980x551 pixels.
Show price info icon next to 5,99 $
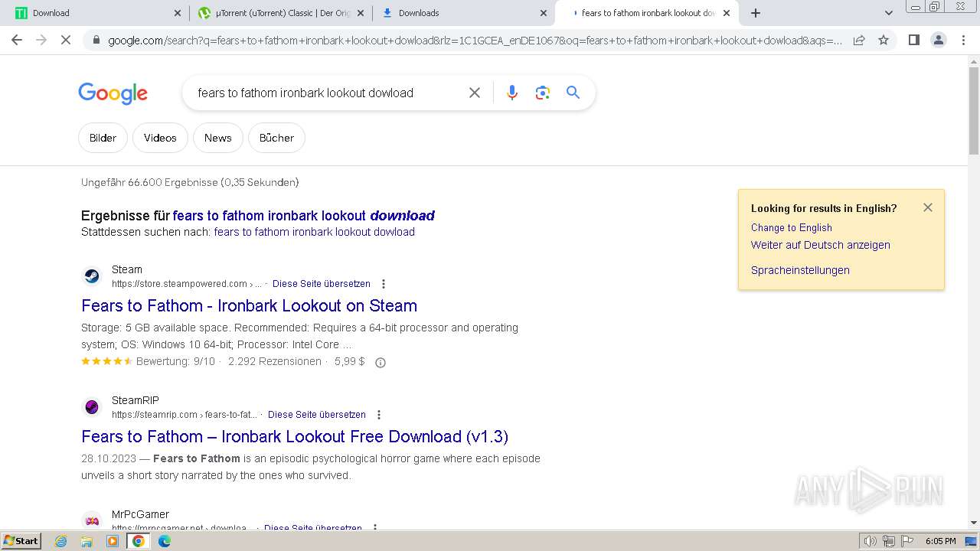381,363
